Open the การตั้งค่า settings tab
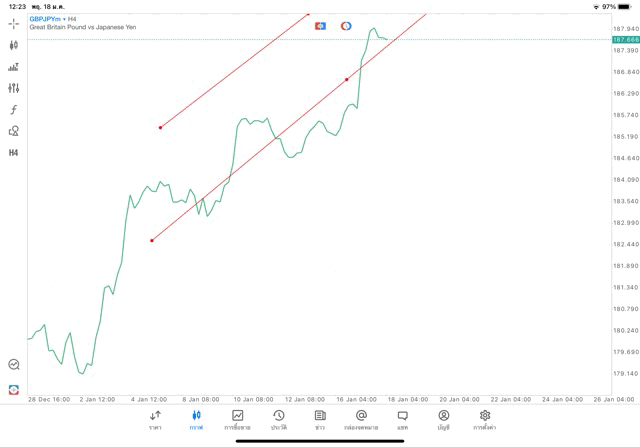Screen dimensions: 640x447 click(x=485, y=419)
